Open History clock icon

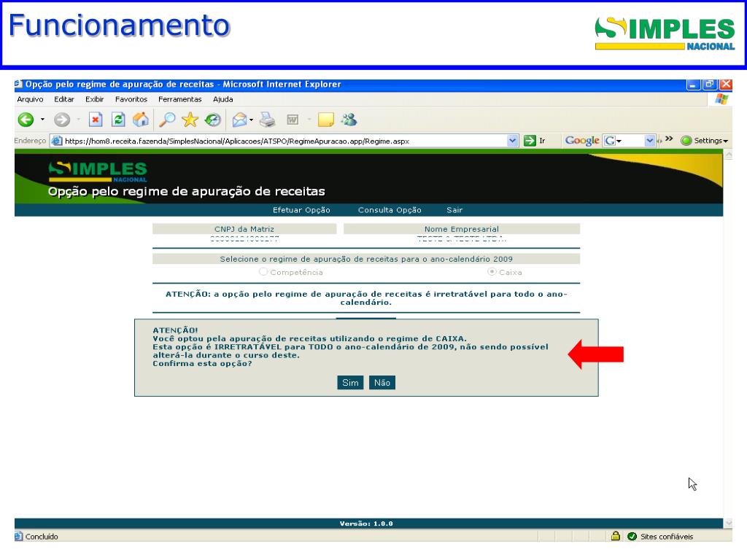213,120
